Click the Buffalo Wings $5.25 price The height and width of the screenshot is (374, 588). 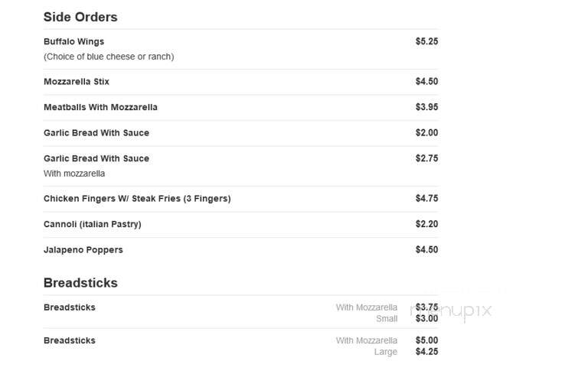(x=426, y=41)
